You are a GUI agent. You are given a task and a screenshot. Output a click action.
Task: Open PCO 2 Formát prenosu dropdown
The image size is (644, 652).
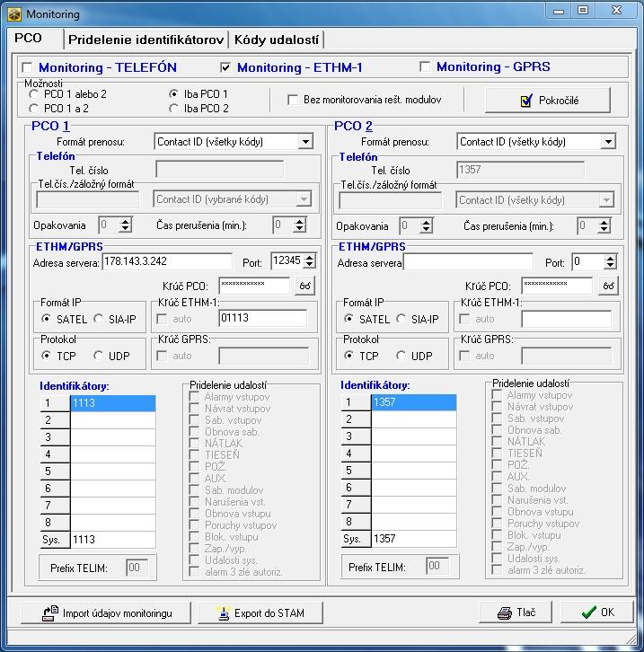tap(608, 142)
